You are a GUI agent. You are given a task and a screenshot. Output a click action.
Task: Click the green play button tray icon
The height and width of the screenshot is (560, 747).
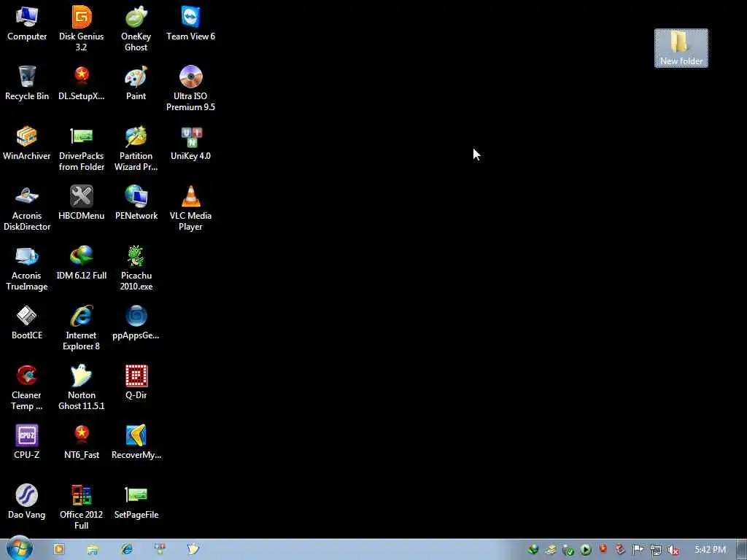point(586,550)
